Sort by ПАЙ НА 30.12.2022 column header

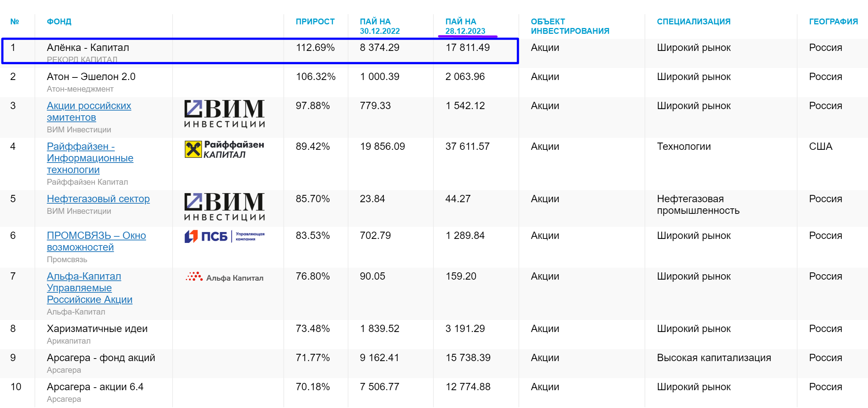pyautogui.click(x=380, y=26)
